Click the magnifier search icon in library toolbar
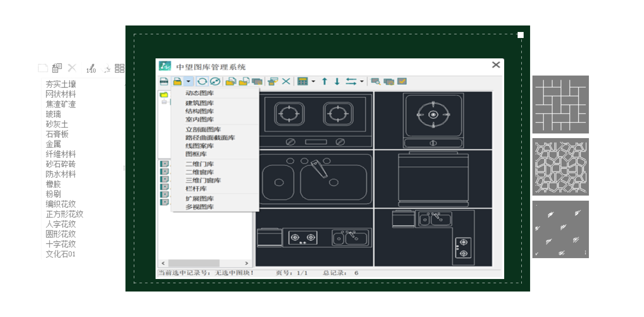644x317 pixels. [x=375, y=81]
